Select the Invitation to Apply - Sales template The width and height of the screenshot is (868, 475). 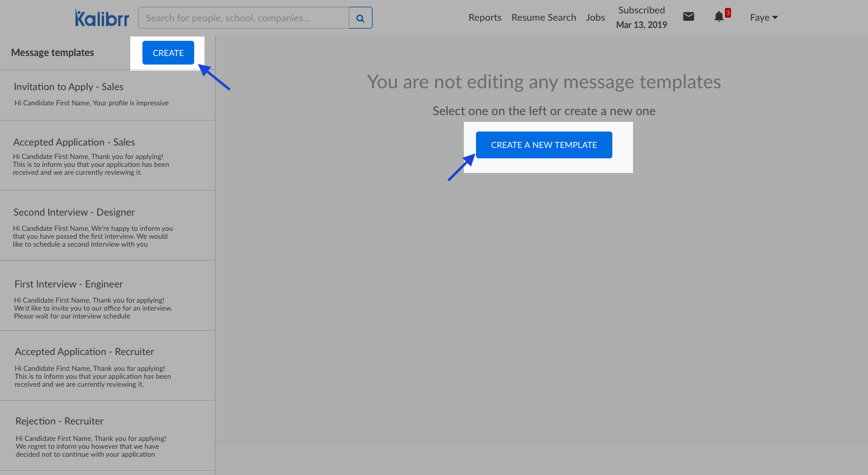[x=107, y=93]
